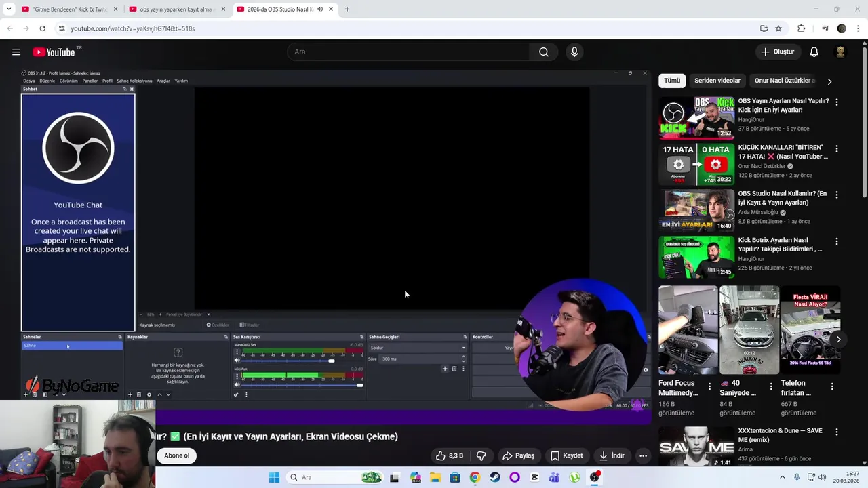The width and height of the screenshot is (868, 488).
Task: Like the video with thumbs up
Action: click(450, 455)
